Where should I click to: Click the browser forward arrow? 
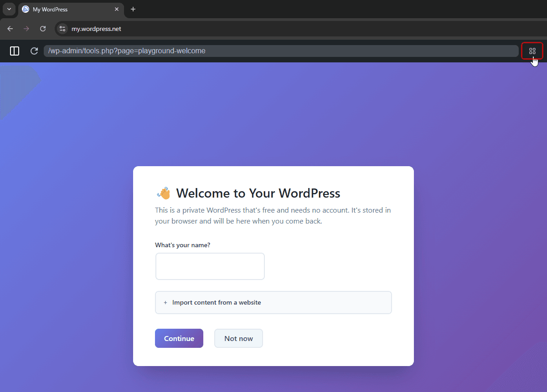click(x=26, y=29)
